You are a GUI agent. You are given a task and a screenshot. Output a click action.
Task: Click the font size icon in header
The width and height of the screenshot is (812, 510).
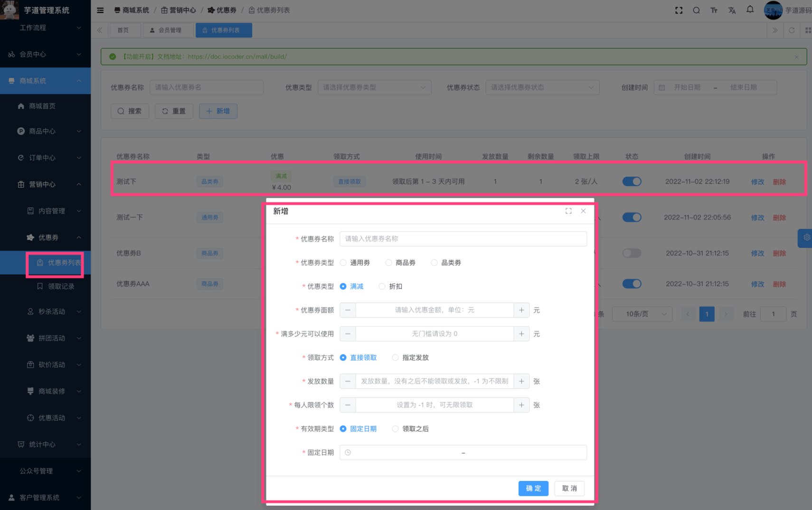pos(714,10)
